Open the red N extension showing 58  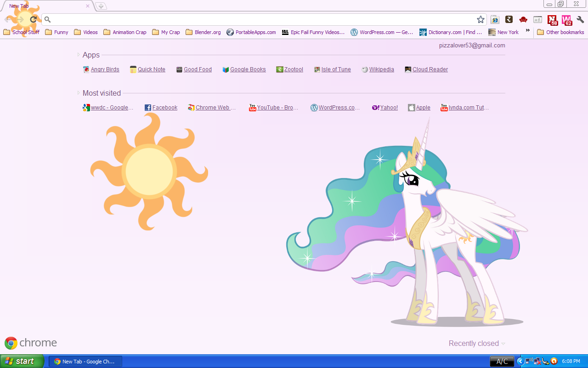553,20
